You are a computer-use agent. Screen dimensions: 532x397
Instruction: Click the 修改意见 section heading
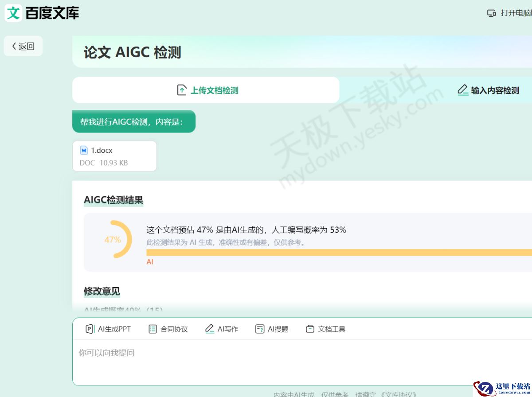[x=102, y=291]
